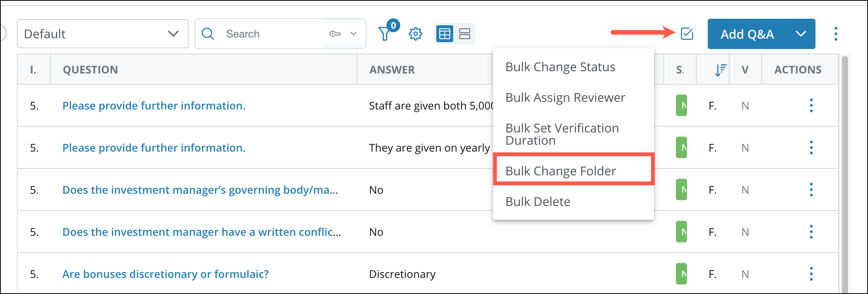This screenshot has height=294, width=868.
Task: Open 'Please provide further information.' link with yearly answer
Action: [x=154, y=148]
